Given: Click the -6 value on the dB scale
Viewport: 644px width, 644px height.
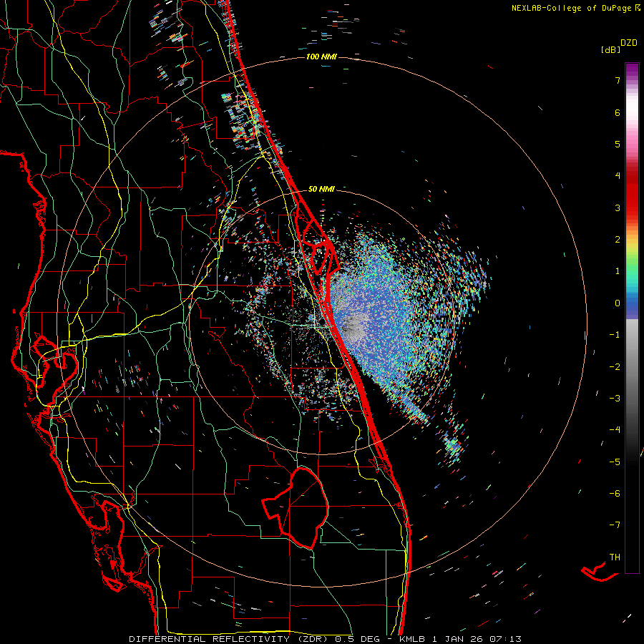Looking at the screenshot, I should tap(615, 494).
